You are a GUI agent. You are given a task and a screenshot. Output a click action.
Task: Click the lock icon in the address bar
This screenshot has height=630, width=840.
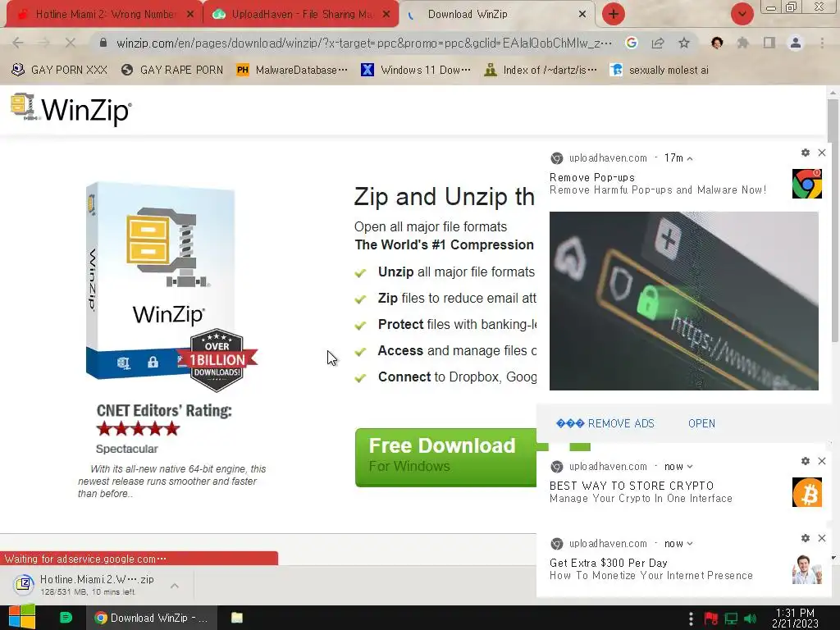point(103,43)
